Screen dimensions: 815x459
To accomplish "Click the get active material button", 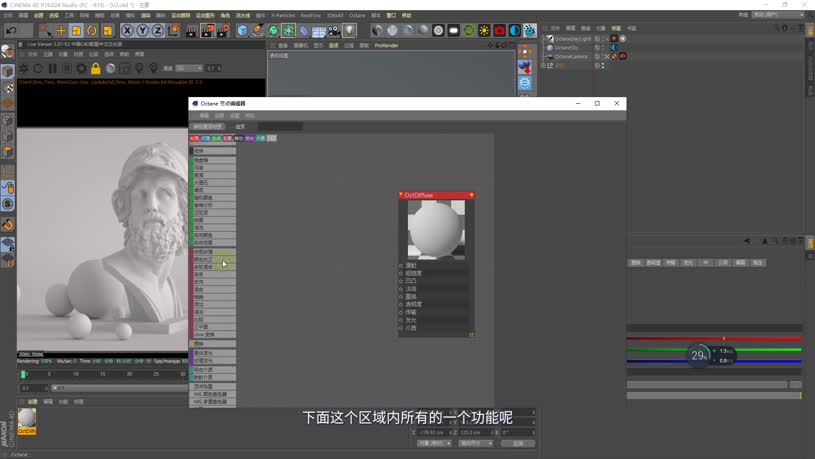I will pyautogui.click(x=207, y=127).
